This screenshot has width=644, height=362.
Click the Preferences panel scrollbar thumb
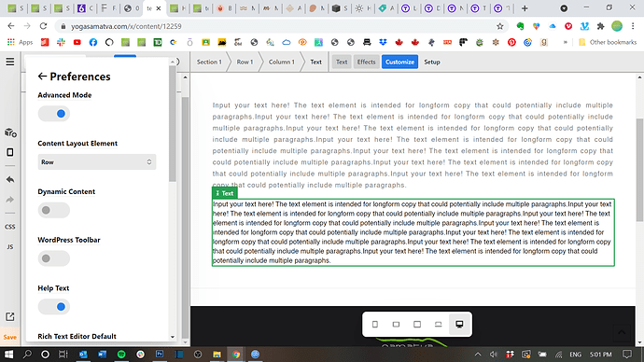[x=172, y=123]
